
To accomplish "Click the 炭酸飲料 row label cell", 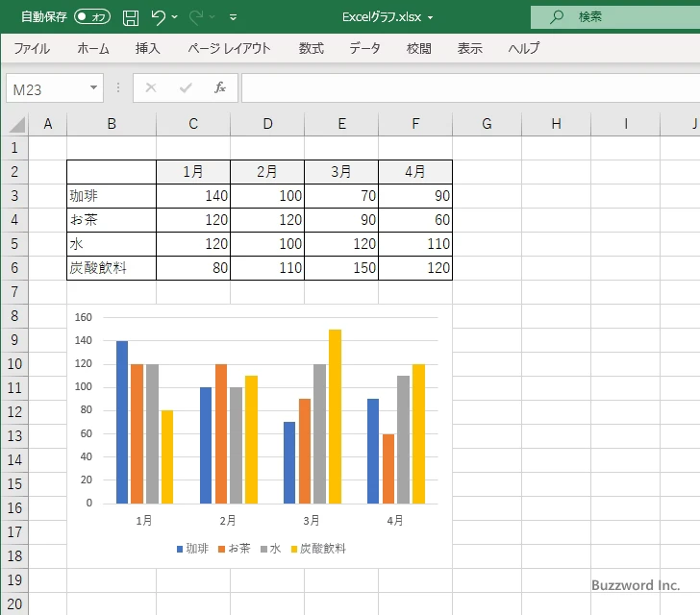I will click(x=112, y=268).
